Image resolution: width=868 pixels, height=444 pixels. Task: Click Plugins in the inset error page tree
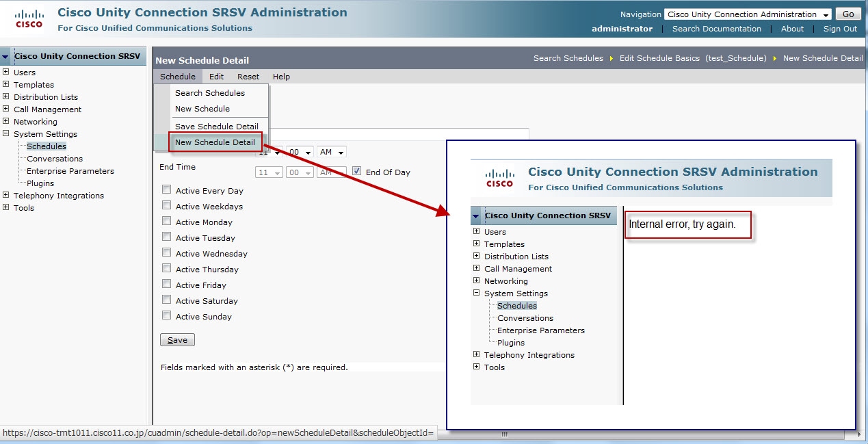511,342
